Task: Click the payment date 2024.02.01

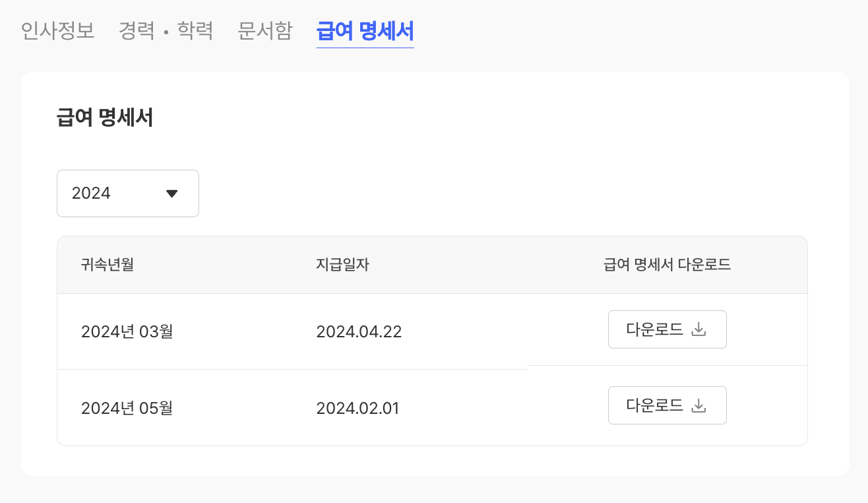Action: (358, 408)
